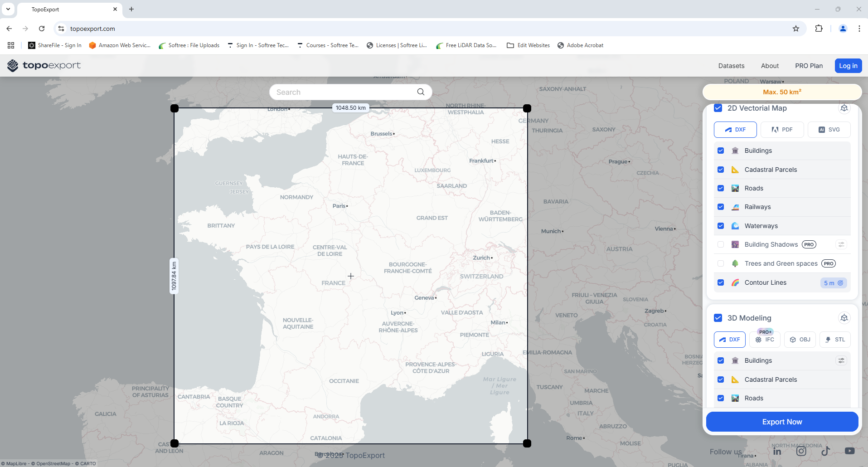Grab top-right selection corner handle
Viewport: 868px width, 467px height.
(x=527, y=108)
